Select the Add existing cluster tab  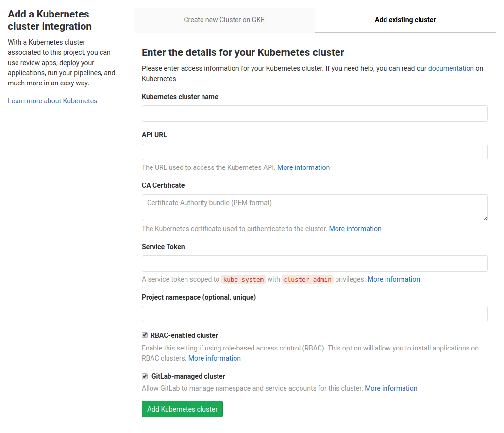point(405,20)
